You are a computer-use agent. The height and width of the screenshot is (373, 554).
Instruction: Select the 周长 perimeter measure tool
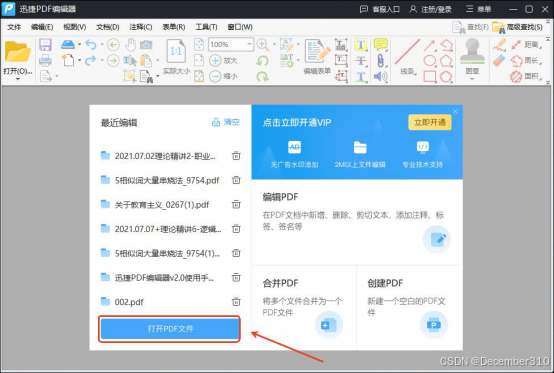click(526, 60)
